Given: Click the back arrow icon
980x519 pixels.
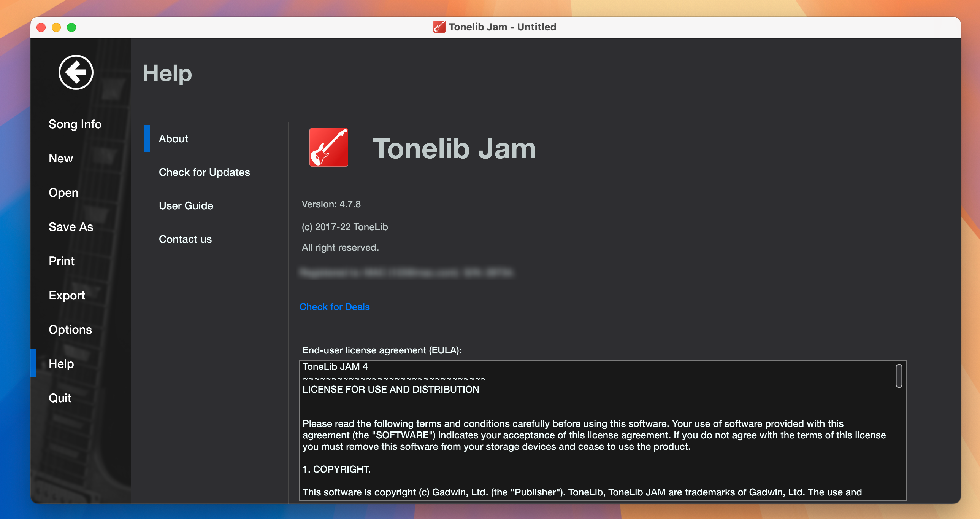Looking at the screenshot, I should click(x=76, y=72).
